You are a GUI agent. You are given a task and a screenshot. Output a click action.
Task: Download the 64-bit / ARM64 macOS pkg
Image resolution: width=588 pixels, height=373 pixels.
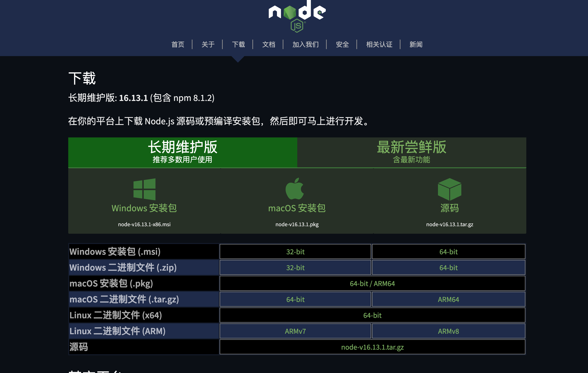click(372, 283)
